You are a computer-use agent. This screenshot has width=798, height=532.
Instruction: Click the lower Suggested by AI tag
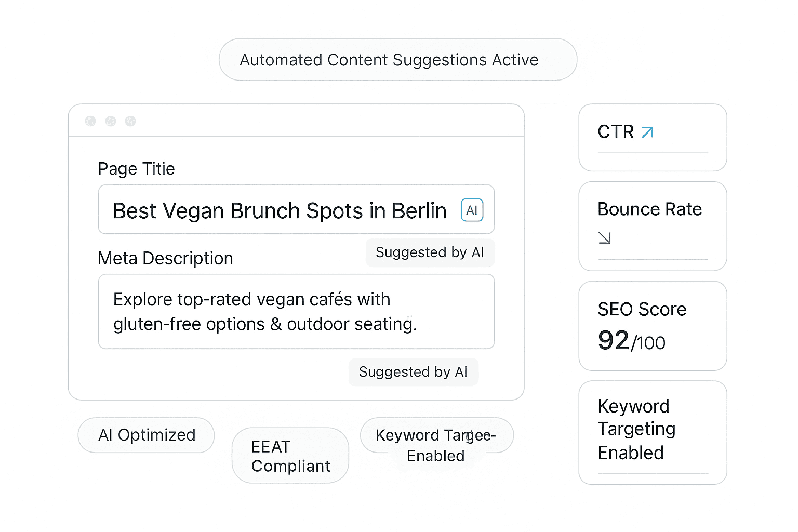tap(413, 372)
